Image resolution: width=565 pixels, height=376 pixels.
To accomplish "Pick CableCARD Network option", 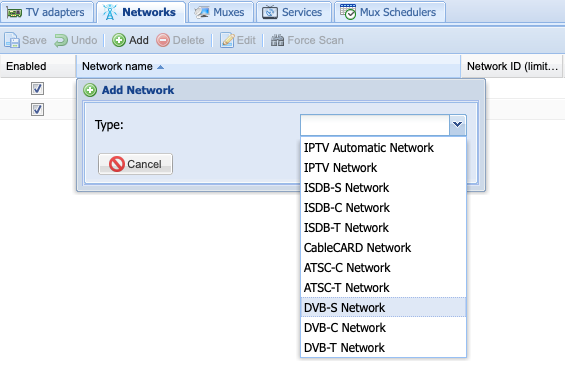I will (x=383, y=248).
